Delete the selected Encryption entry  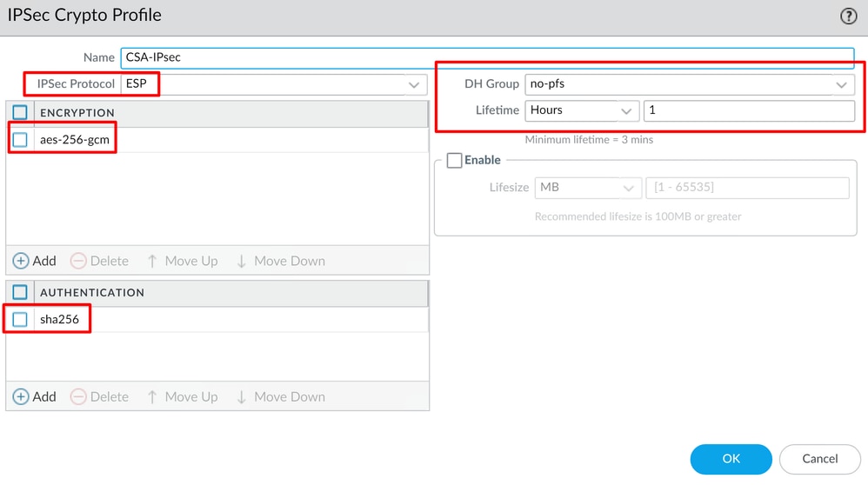coord(100,261)
